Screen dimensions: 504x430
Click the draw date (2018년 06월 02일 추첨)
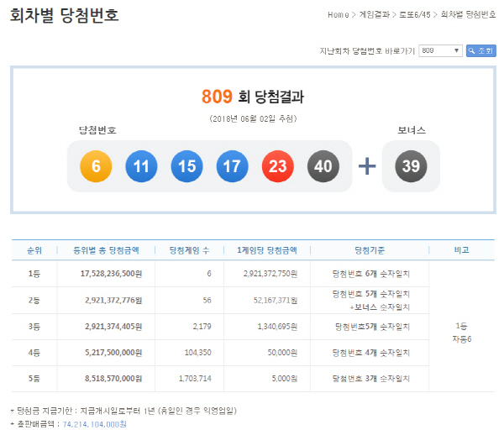(253, 119)
